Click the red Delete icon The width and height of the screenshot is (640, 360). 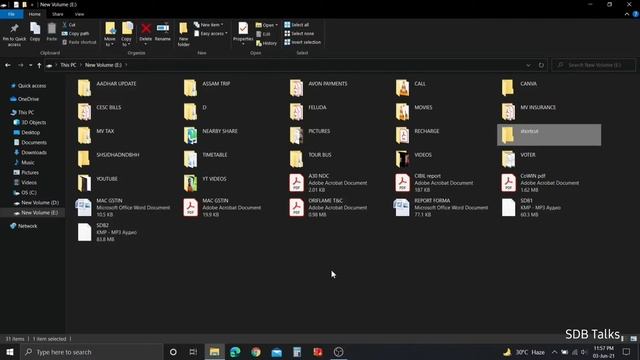pos(146,28)
